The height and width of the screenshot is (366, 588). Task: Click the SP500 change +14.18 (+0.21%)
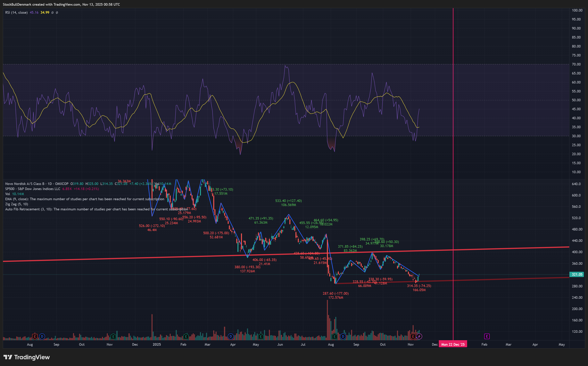86,189
